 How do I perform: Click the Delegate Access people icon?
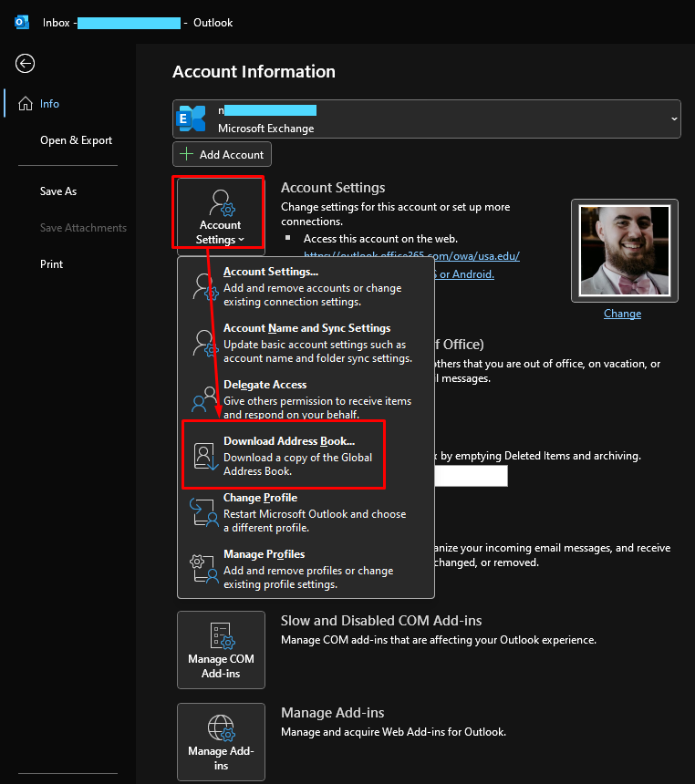point(205,399)
